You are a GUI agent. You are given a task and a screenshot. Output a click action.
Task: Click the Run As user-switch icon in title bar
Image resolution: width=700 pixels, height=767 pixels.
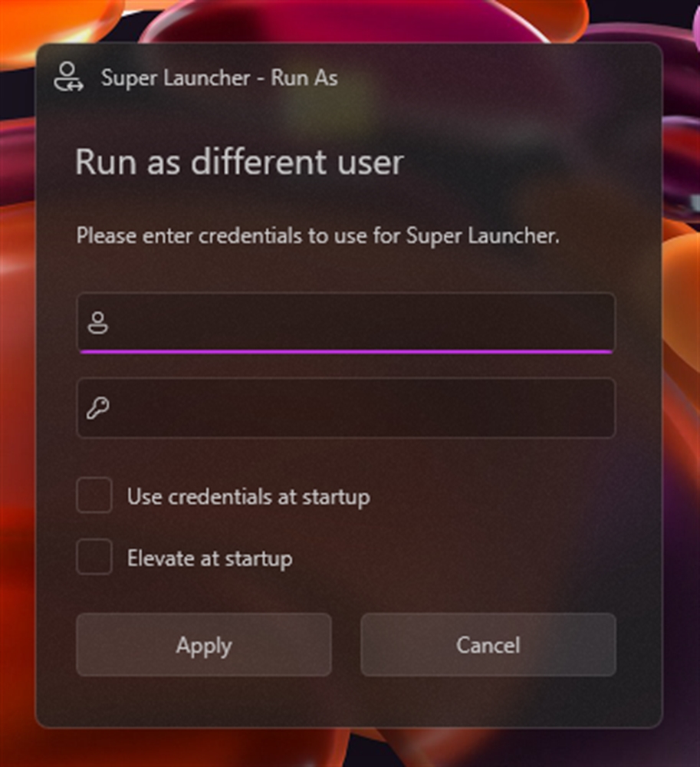[x=68, y=77]
